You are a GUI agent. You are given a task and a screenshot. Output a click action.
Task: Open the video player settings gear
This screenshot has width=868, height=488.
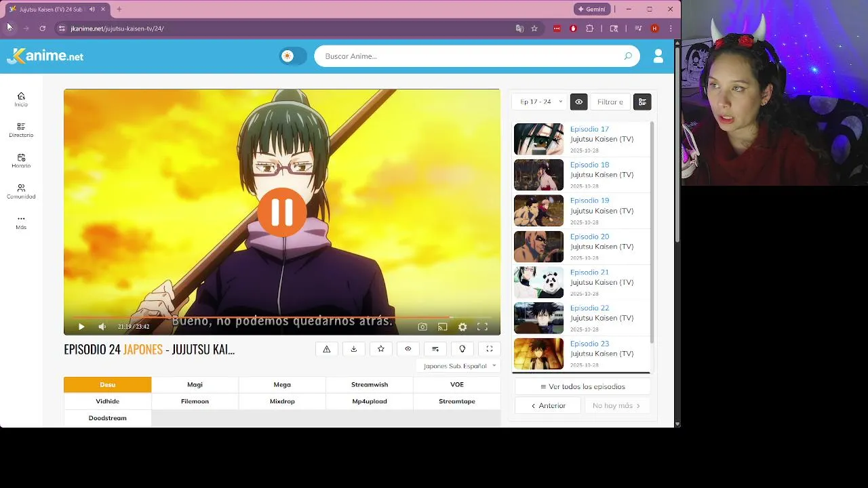pos(462,327)
